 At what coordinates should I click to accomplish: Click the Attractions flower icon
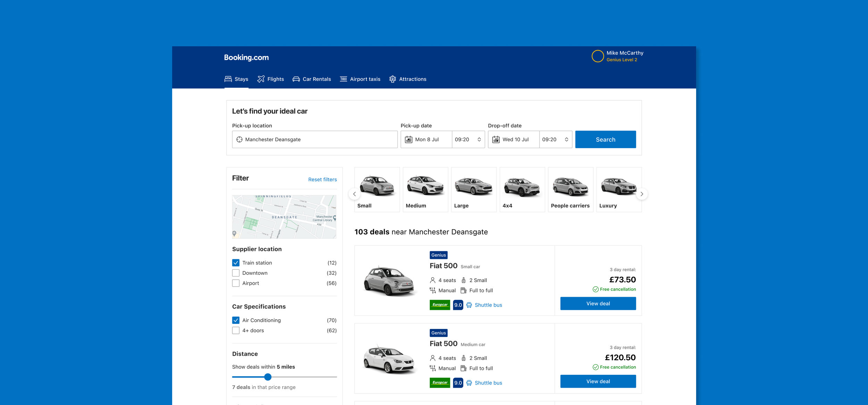pos(393,79)
